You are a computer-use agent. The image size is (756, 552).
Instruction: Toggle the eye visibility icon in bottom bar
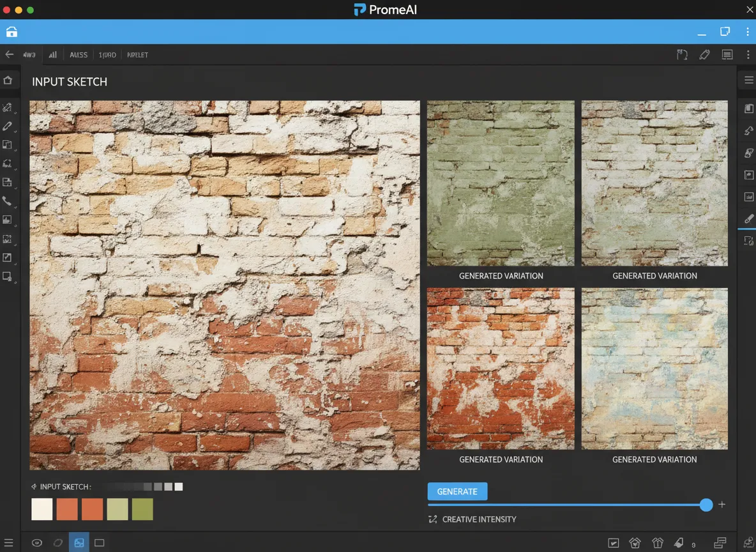coord(37,543)
